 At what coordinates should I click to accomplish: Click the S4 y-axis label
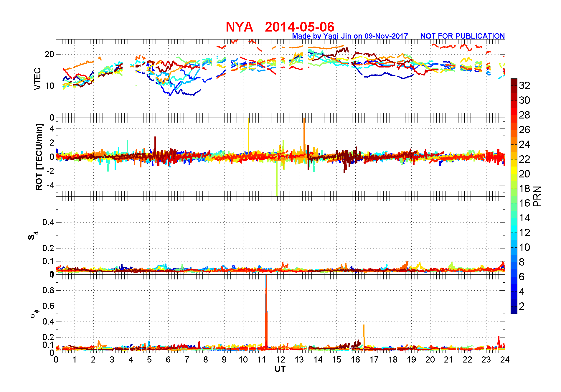point(33,236)
